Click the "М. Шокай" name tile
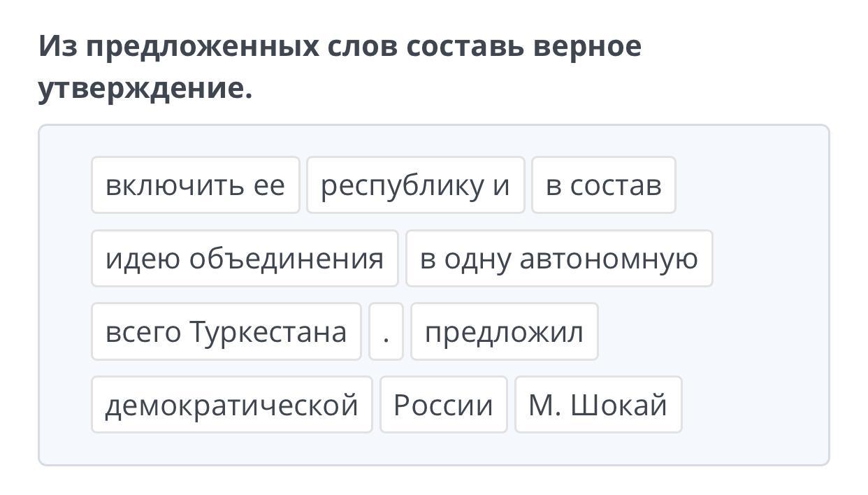 click(598, 405)
